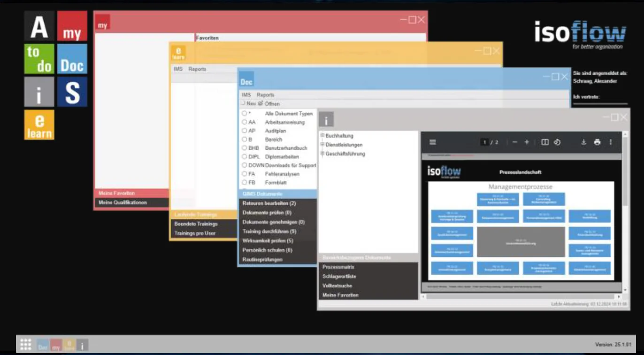Open the Reports menu in the e learn window
The height and width of the screenshot is (355, 644).
click(x=197, y=69)
